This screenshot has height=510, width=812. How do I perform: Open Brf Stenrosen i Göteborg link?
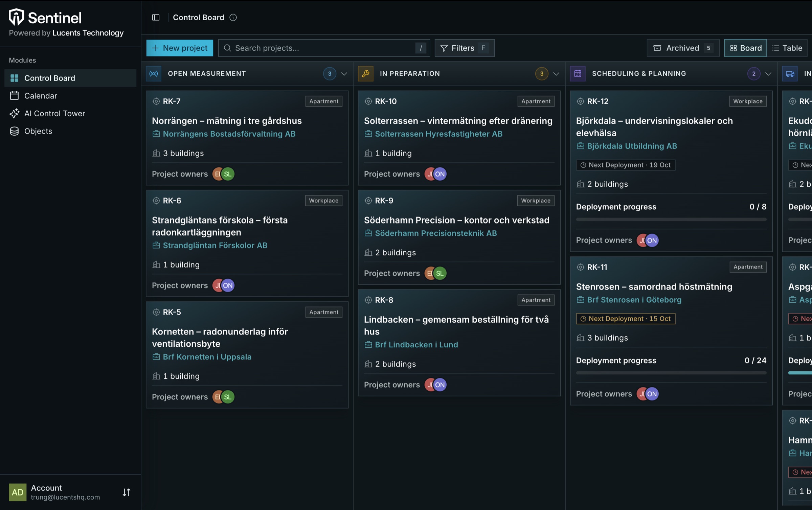pos(634,300)
